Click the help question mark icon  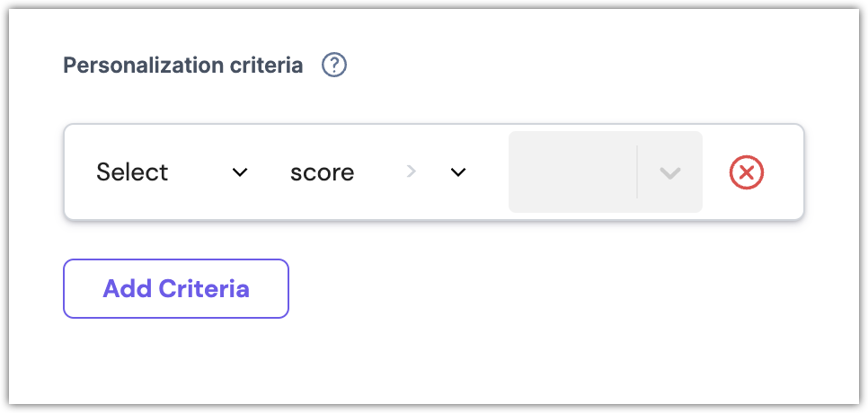[335, 65]
